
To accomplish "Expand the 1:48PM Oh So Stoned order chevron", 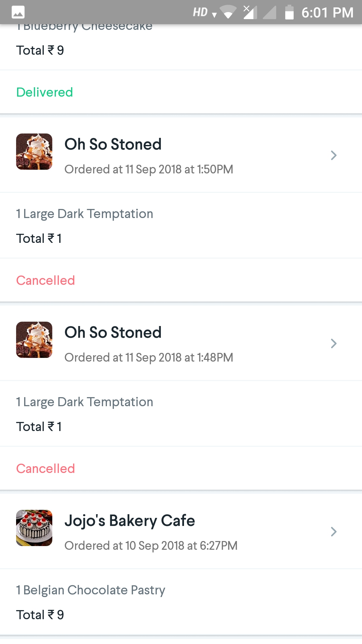I will coord(334,343).
